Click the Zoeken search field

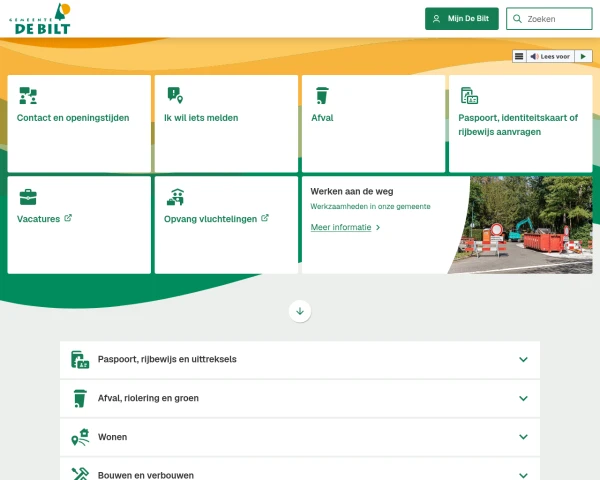[x=549, y=19]
